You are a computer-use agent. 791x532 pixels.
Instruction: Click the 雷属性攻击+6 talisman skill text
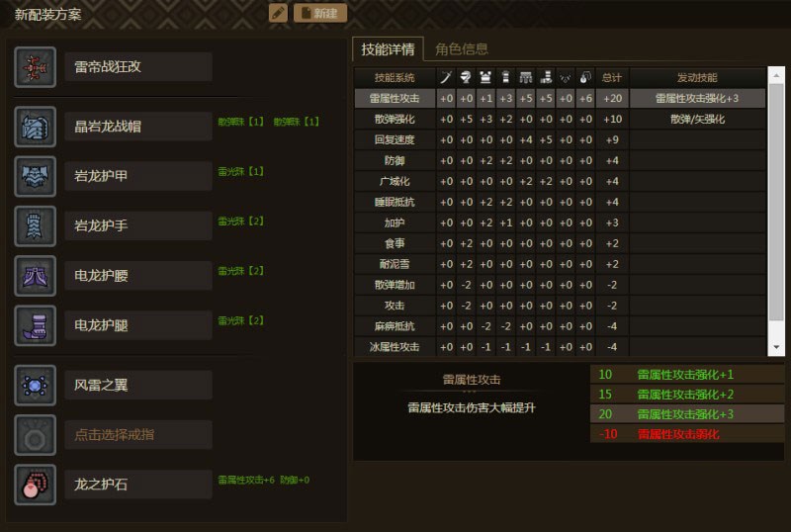coord(246,480)
